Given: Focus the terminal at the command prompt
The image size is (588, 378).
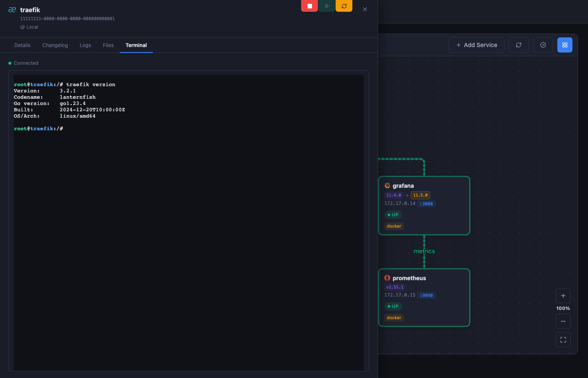Looking at the screenshot, I should (x=39, y=129).
